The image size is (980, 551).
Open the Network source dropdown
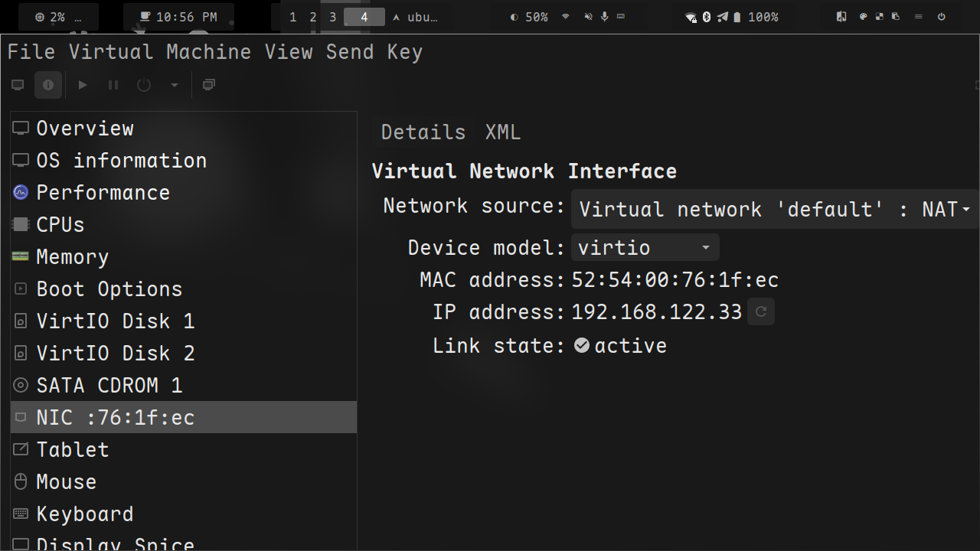pos(775,209)
